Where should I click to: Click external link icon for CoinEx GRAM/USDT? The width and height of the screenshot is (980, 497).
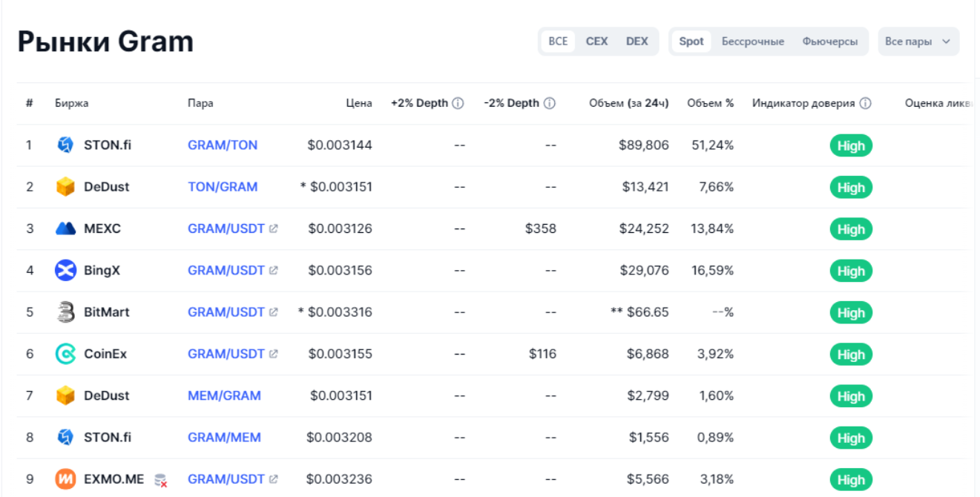[274, 354]
